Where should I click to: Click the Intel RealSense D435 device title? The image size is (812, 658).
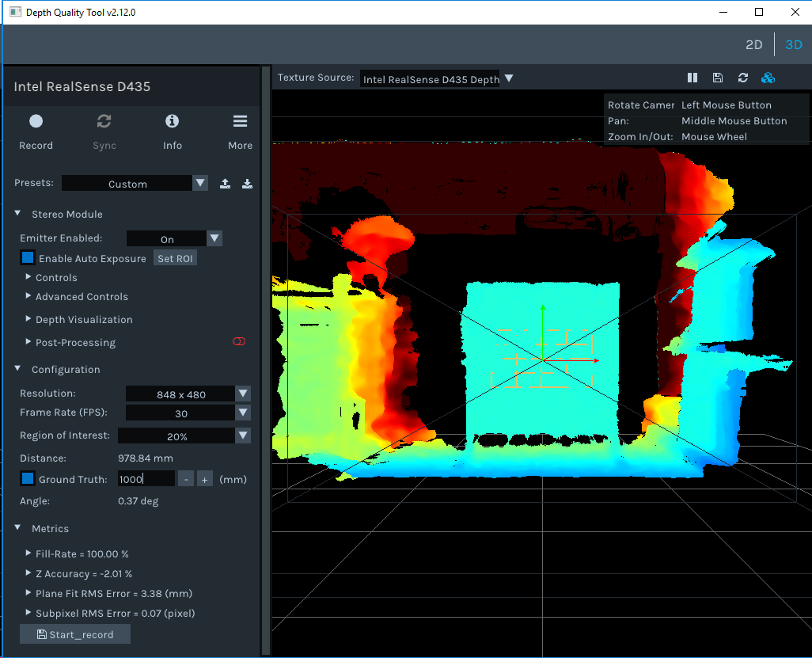point(82,86)
